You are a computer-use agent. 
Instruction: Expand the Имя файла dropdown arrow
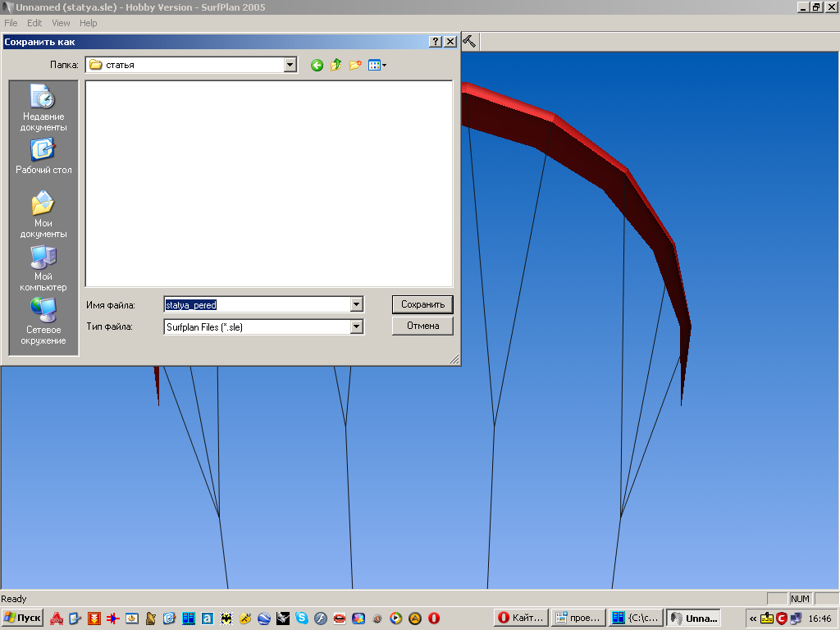356,304
